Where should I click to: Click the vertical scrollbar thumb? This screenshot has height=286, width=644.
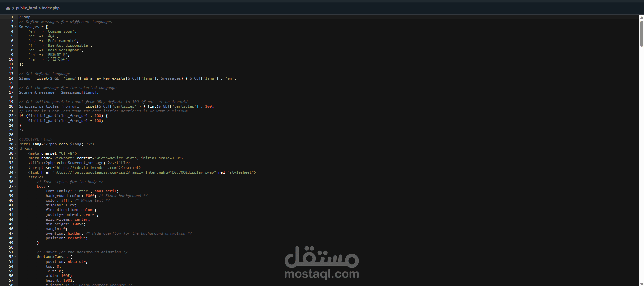pyautogui.click(x=642, y=34)
